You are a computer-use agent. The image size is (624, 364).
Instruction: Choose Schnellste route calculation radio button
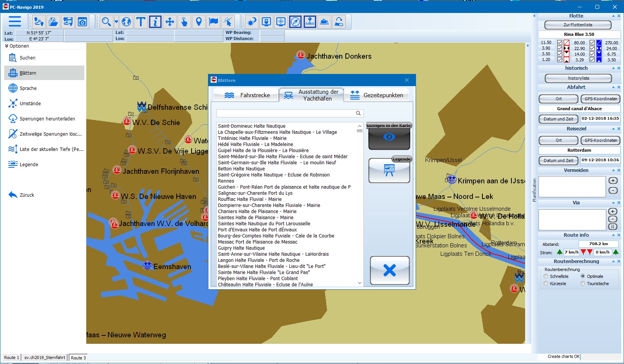point(546,276)
